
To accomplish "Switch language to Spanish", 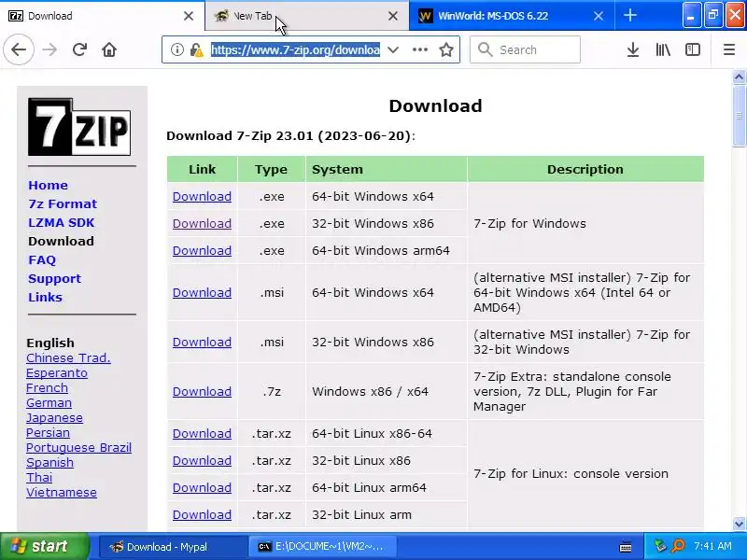I will coord(49,462).
